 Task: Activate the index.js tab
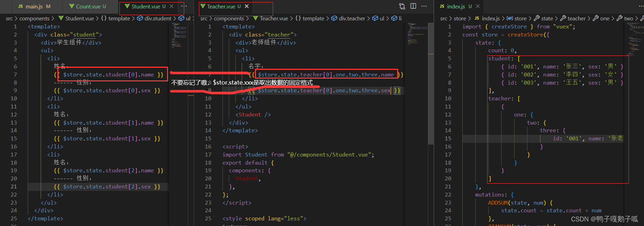(456, 6)
